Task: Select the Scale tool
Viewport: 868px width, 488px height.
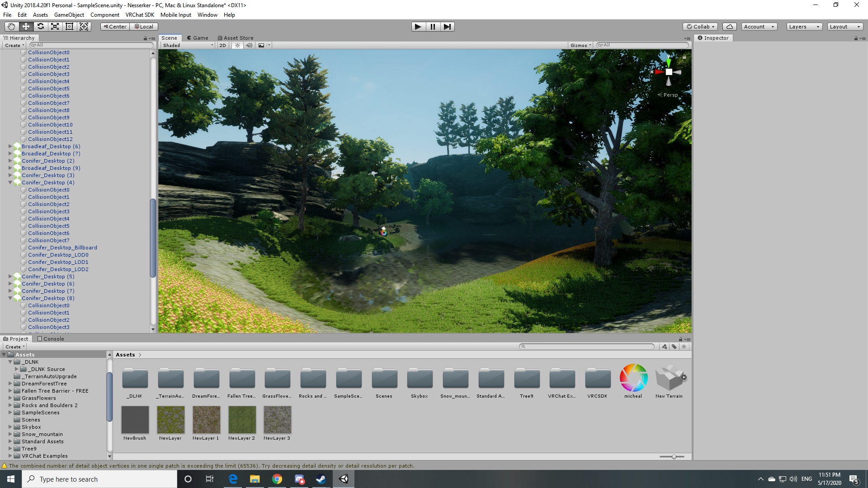Action: click(x=55, y=26)
